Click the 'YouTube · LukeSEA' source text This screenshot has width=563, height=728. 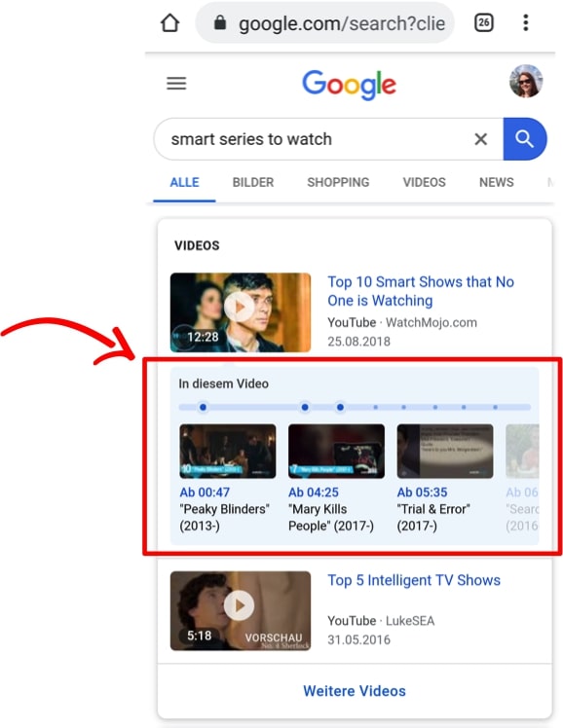point(381,621)
